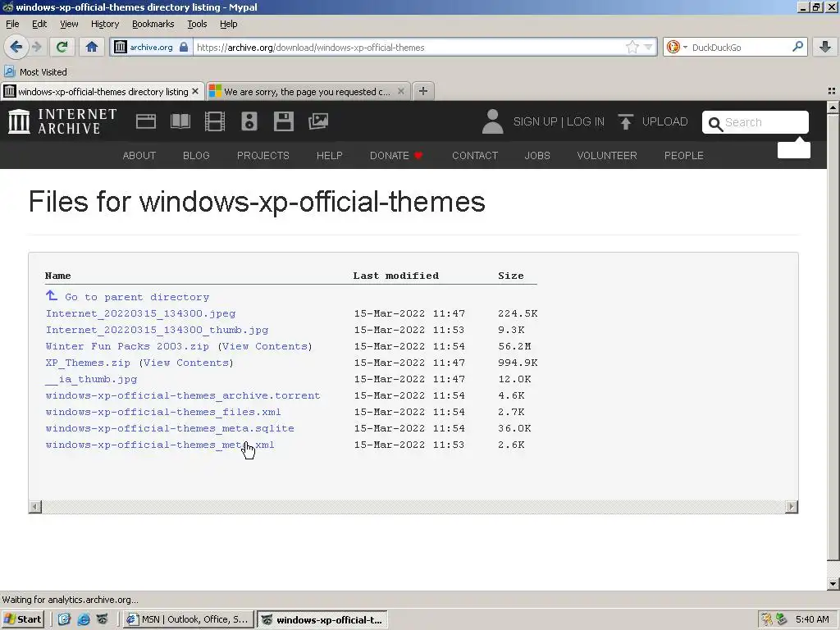
Task: Open the Images icon in Archive nav
Action: pos(318,121)
